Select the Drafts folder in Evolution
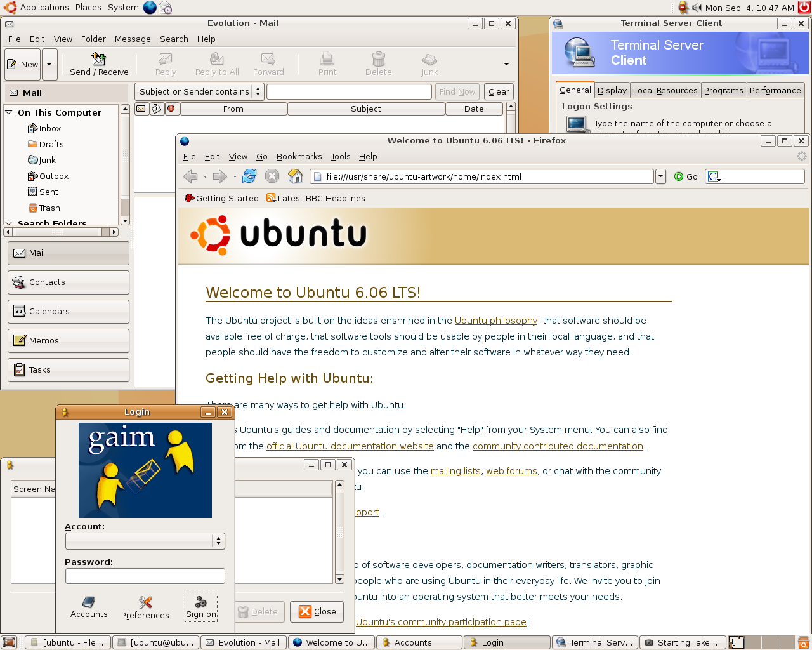This screenshot has width=812, height=650. [x=46, y=144]
